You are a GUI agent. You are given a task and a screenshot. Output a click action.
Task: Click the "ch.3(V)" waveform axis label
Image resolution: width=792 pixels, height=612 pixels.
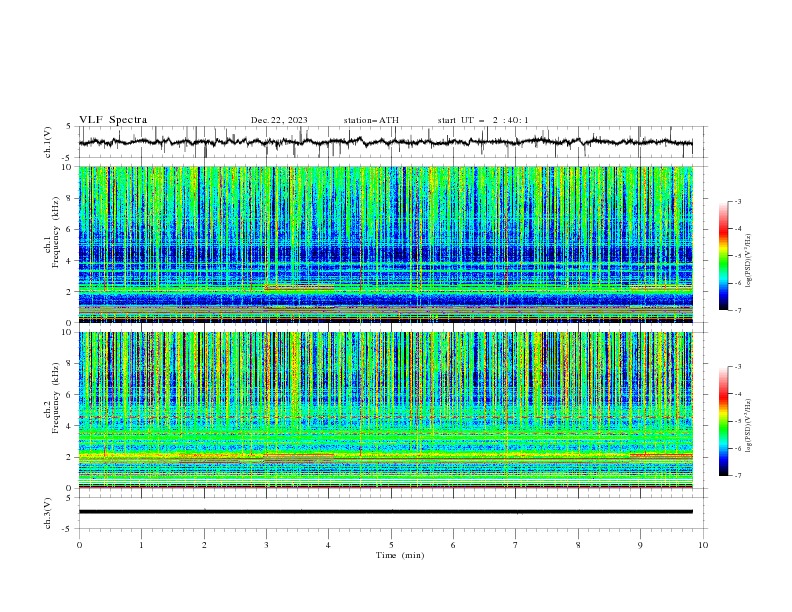click(48, 513)
